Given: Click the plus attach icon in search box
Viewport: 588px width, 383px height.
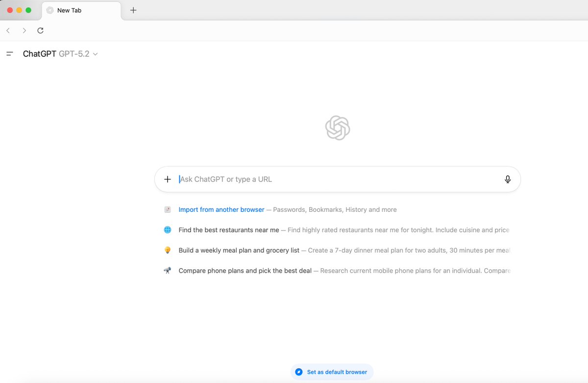Looking at the screenshot, I should click(x=168, y=179).
